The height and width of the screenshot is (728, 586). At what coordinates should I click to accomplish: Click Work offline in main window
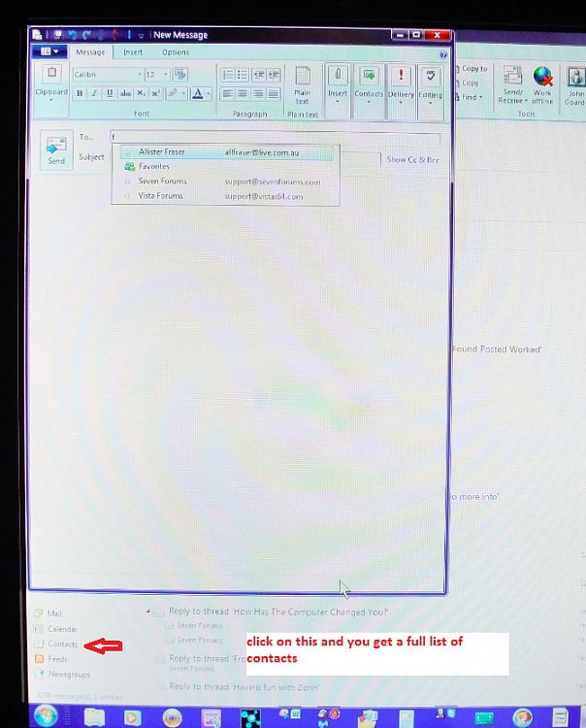pos(542,85)
